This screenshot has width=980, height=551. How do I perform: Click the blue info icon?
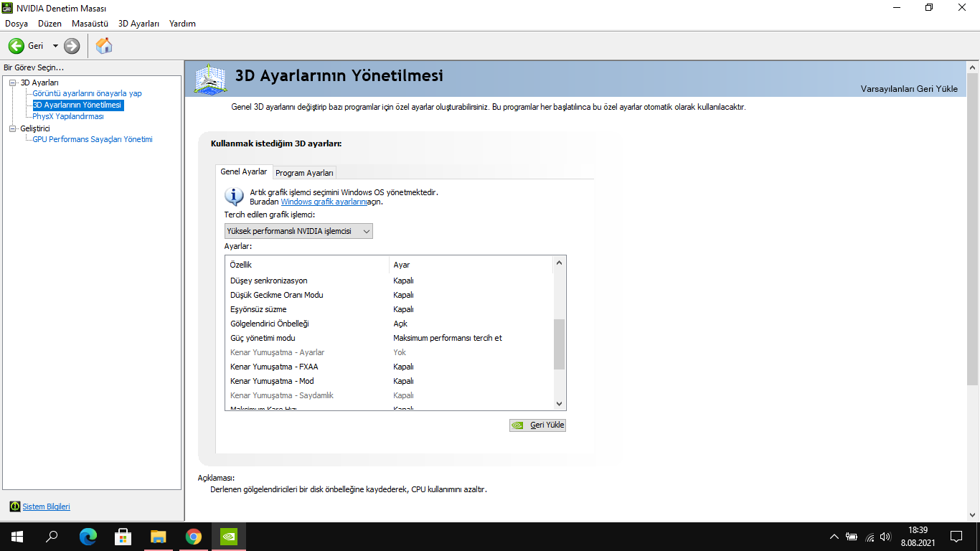pos(234,196)
